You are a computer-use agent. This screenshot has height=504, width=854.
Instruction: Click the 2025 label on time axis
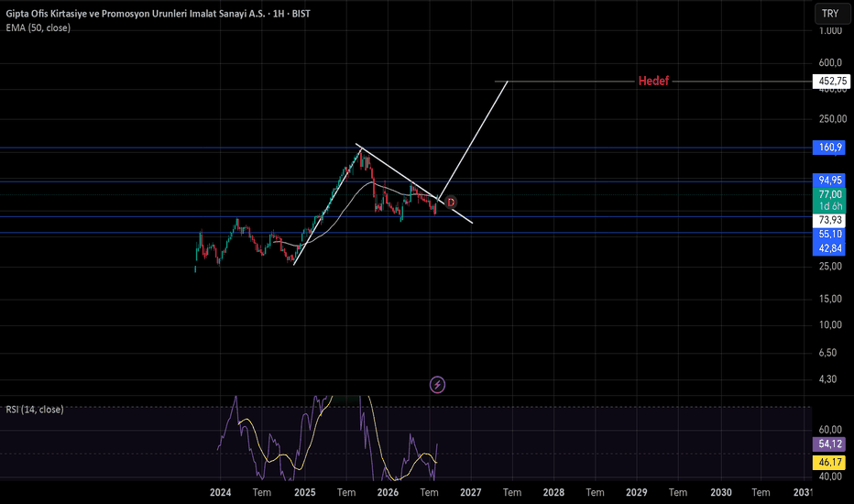(x=305, y=493)
